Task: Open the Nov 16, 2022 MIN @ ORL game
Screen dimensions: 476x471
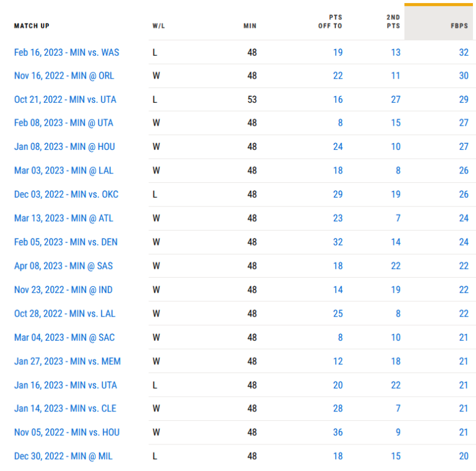Action: [x=64, y=76]
